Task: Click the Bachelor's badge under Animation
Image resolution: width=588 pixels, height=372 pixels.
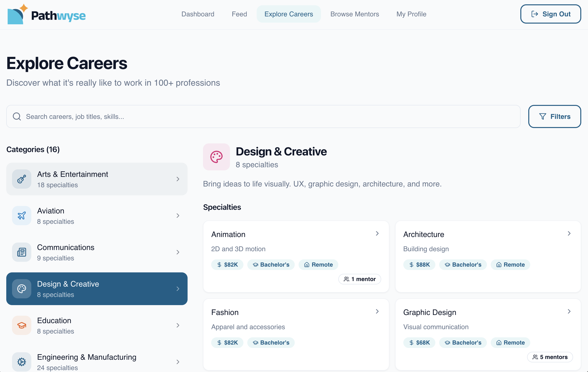Action: [x=271, y=264]
